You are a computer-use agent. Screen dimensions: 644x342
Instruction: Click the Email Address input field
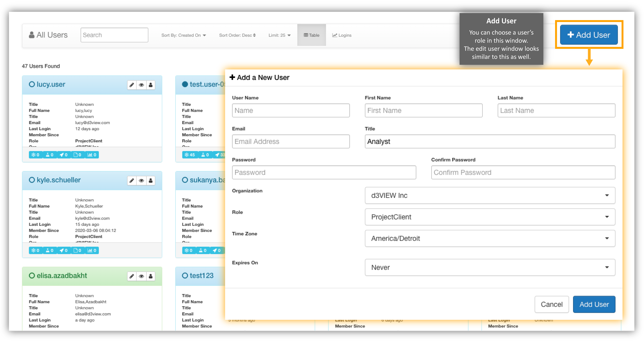click(x=291, y=141)
